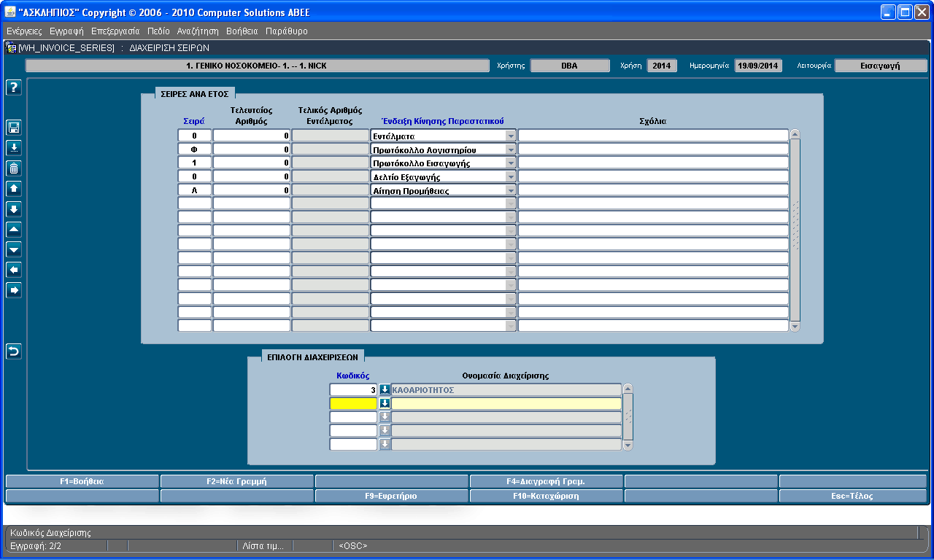
Task: Click the trash can delete icon
Action: [14, 168]
